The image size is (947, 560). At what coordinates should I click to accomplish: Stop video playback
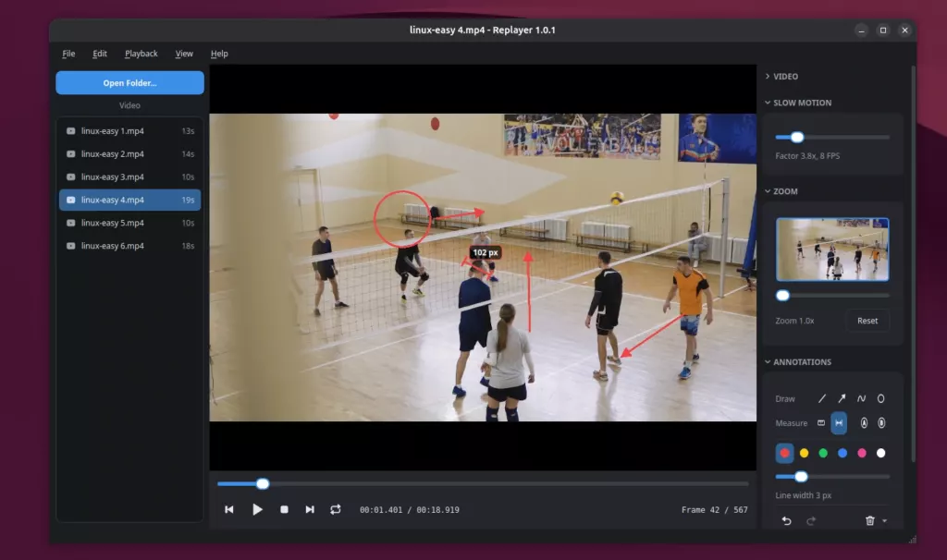[x=285, y=509]
